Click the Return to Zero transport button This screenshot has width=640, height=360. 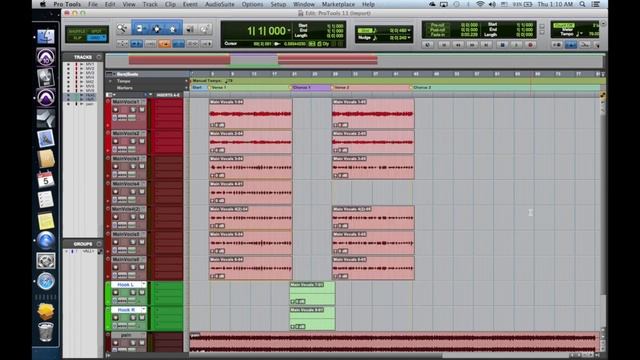click(444, 45)
